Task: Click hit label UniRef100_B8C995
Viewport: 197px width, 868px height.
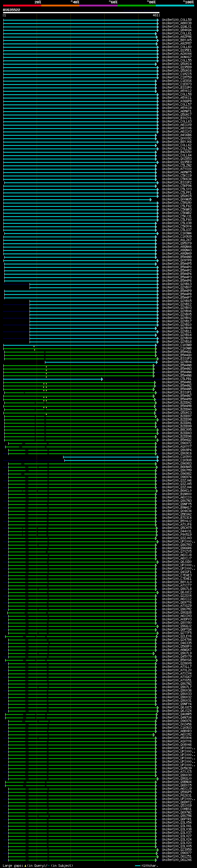Action: tap(177, 430)
